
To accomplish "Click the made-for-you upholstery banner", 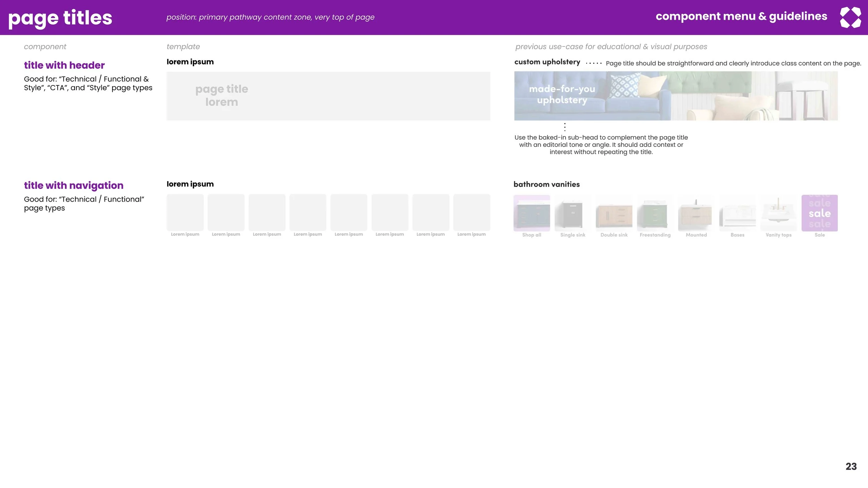I will point(676,96).
